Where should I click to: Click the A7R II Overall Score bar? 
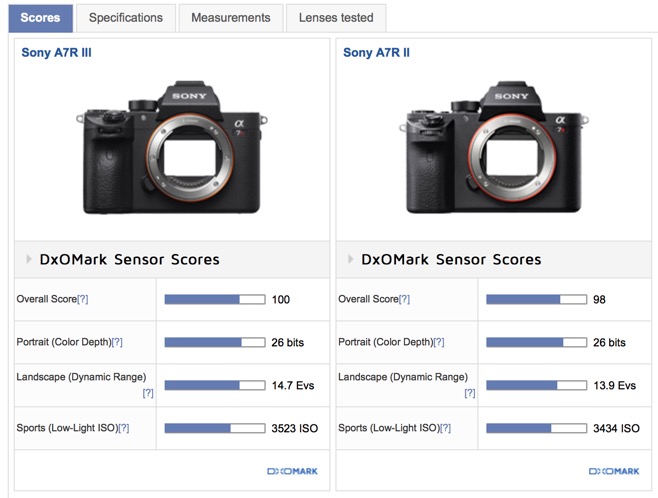pos(537,299)
